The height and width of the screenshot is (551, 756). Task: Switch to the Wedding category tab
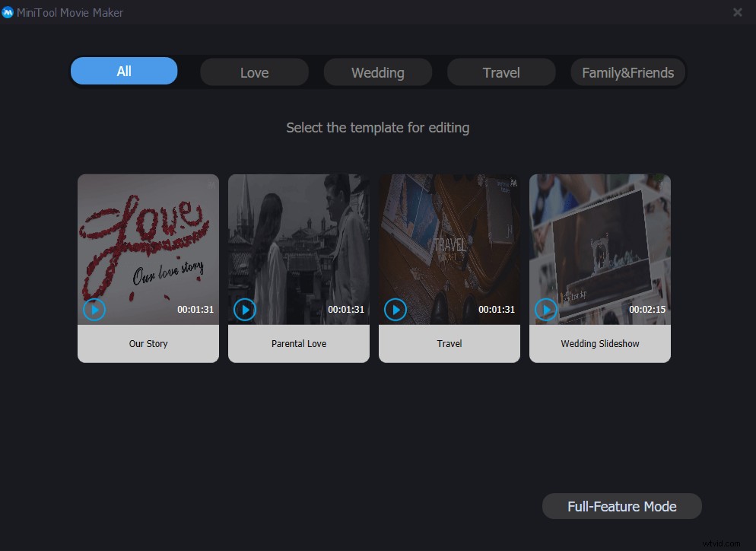coord(377,72)
